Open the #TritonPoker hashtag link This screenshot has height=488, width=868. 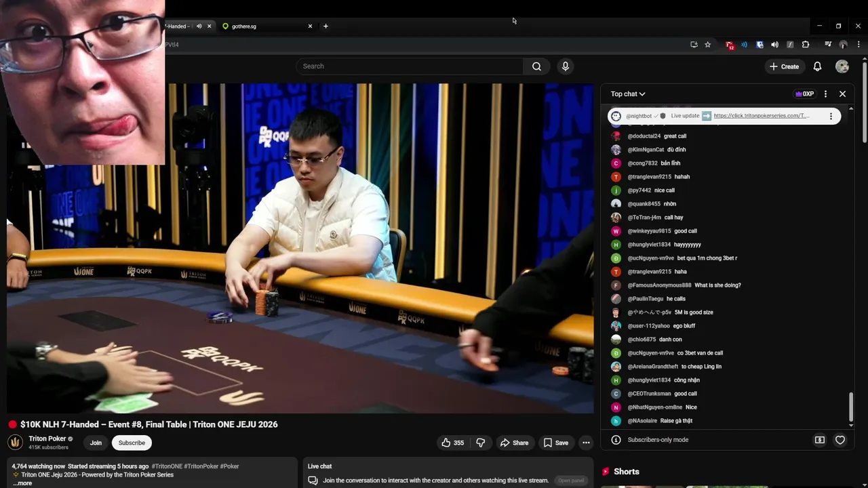[201, 466]
